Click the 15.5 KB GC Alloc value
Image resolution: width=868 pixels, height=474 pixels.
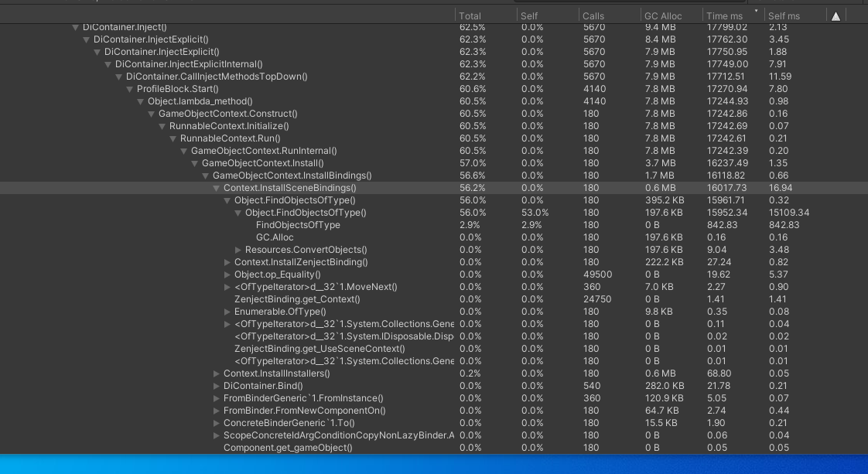pyautogui.click(x=661, y=423)
